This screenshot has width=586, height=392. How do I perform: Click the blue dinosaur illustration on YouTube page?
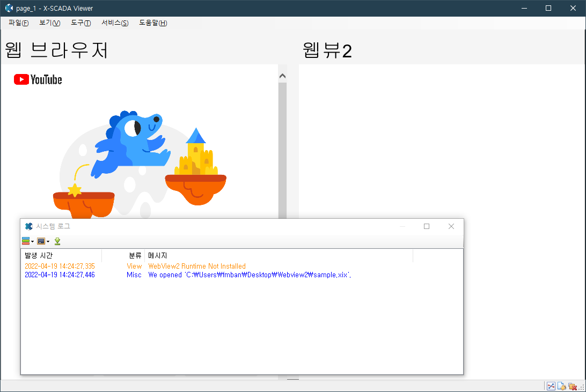pos(131,144)
